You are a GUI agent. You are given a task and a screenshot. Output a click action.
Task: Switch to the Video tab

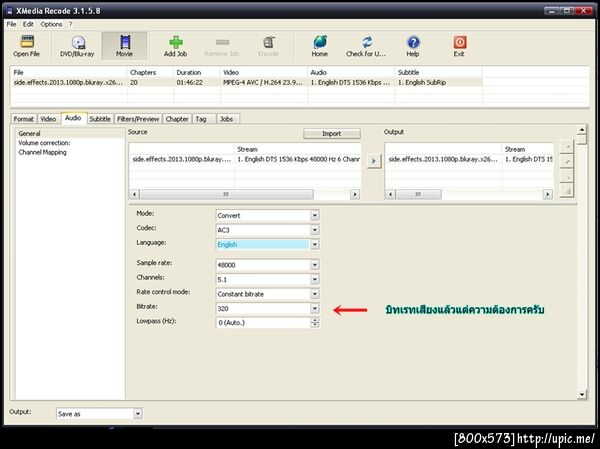(x=48, y=119)
